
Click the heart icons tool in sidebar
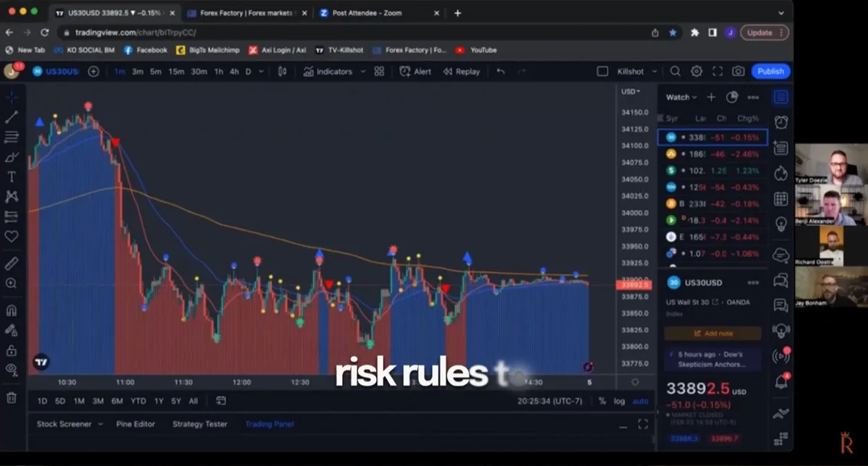(12, 236)
